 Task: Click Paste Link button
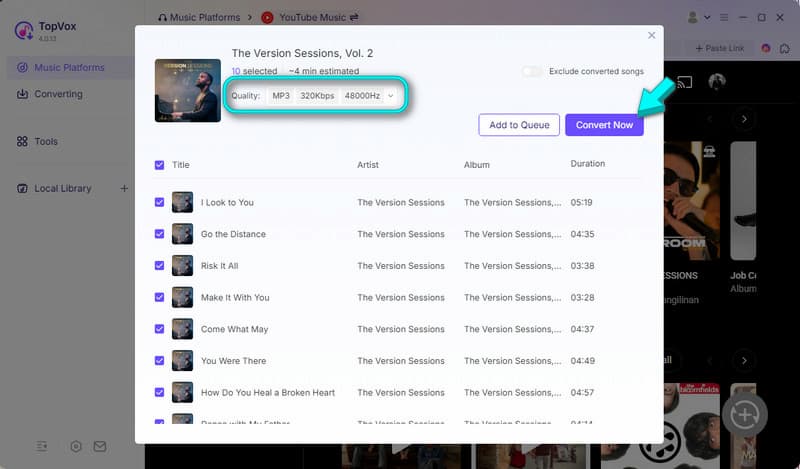720,48
